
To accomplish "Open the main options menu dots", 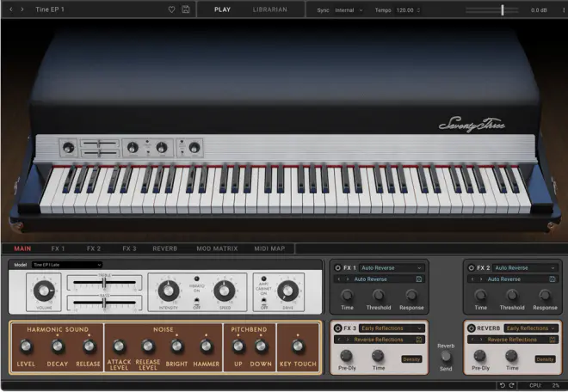I will (x=564, y=10).
